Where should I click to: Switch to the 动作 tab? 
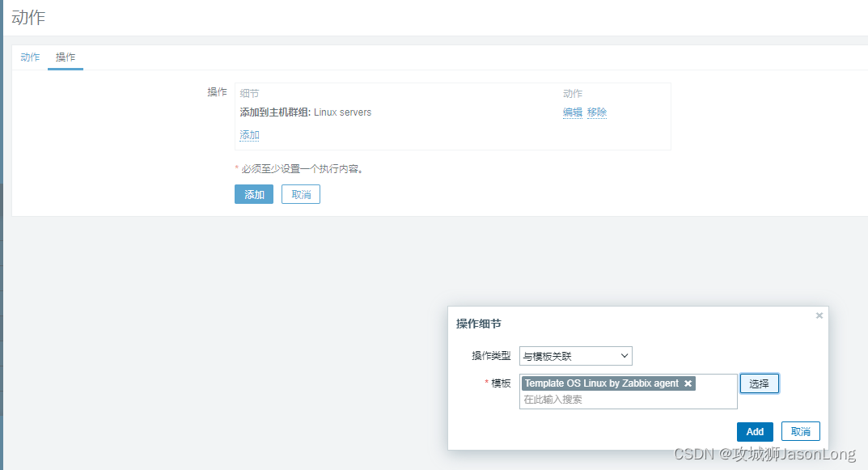coord(30,57)
